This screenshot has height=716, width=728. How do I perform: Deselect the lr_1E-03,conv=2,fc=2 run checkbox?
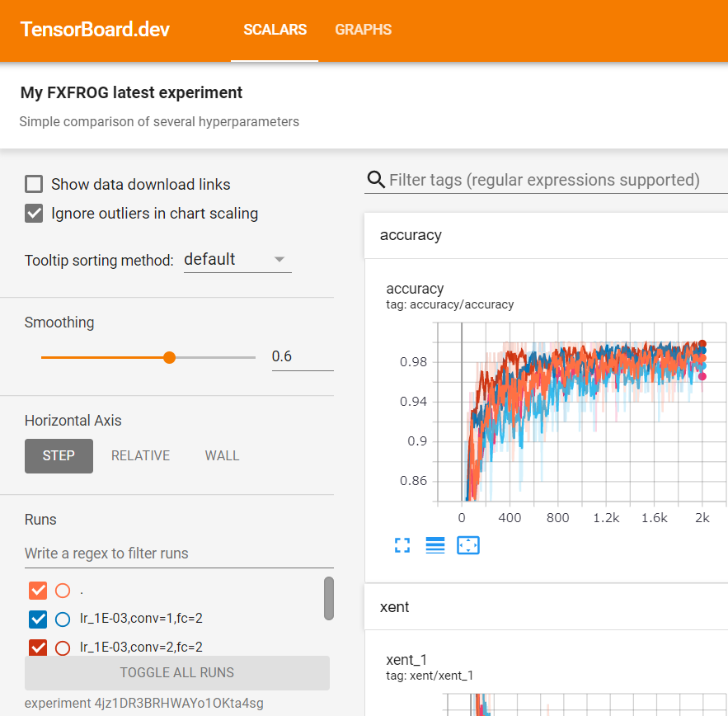(38, 648)
